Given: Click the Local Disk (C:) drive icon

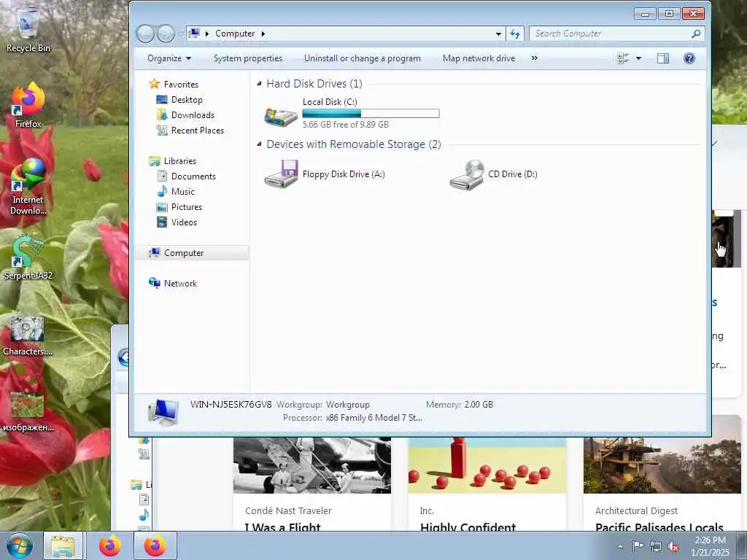Looking at the screenshot, I should pyautogui.click(x=281, y=117).
